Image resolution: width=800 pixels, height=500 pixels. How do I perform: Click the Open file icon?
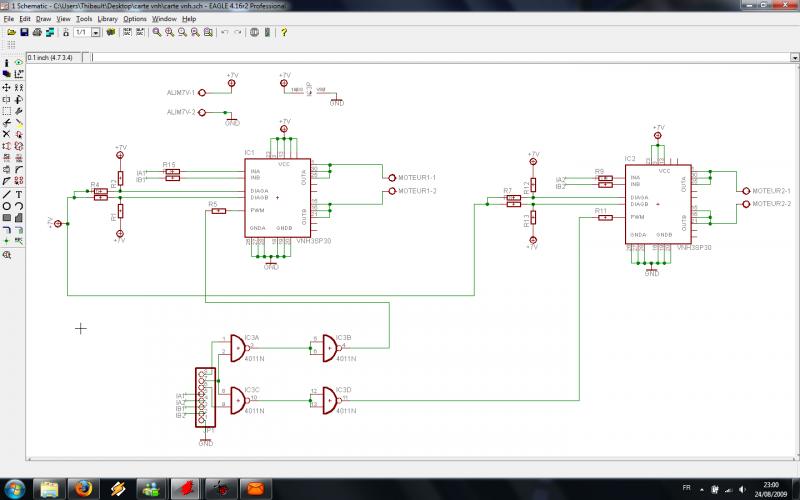pos(11,32)
